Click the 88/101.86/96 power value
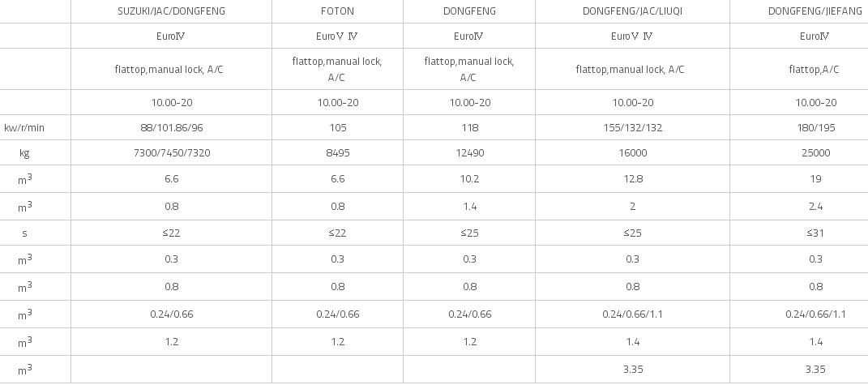Screen dimensions: 868x385 coord(171,127)
